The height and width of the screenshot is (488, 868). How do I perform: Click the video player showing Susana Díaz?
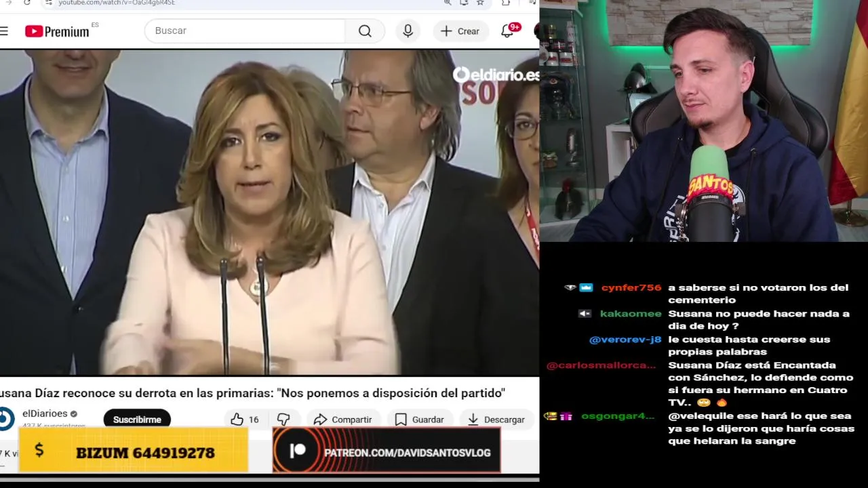pos(269,212)
